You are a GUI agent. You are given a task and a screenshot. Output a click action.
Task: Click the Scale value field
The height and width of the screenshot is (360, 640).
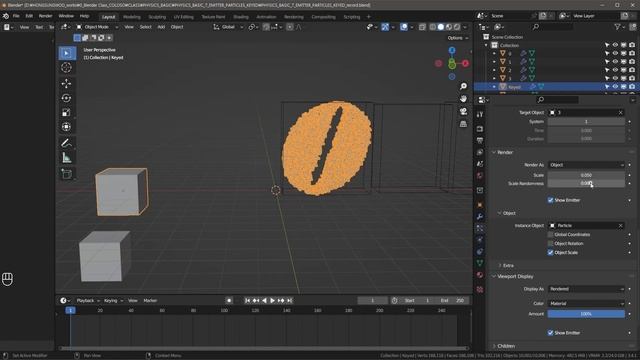click(x=586, y=175)
